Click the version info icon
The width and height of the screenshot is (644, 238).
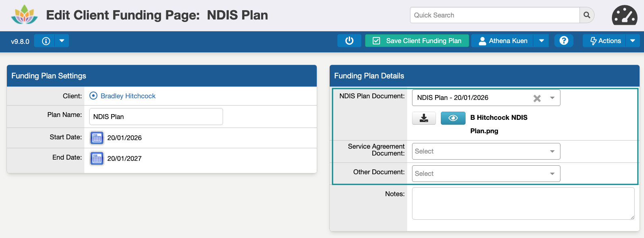click(46, 41)
